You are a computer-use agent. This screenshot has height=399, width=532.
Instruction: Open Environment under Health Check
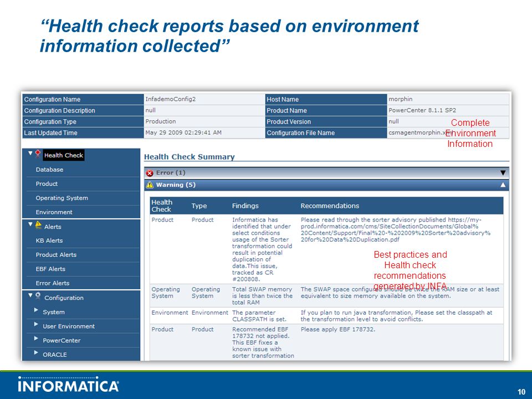tap(54, 212)
